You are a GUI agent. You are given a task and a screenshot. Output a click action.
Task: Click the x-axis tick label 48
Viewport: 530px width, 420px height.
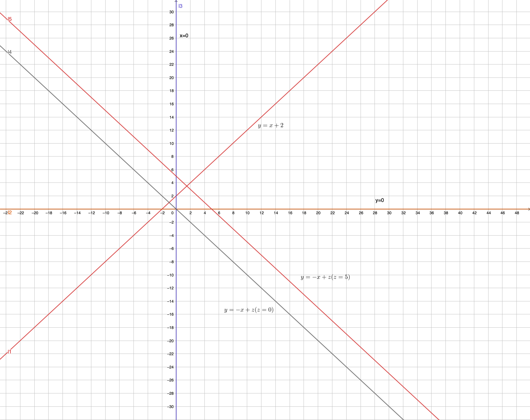(517, 213)
